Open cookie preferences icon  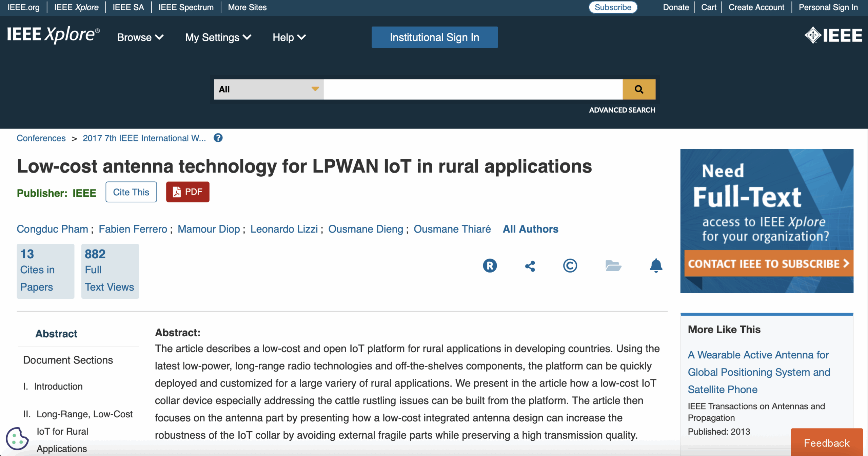pos(17,439)
